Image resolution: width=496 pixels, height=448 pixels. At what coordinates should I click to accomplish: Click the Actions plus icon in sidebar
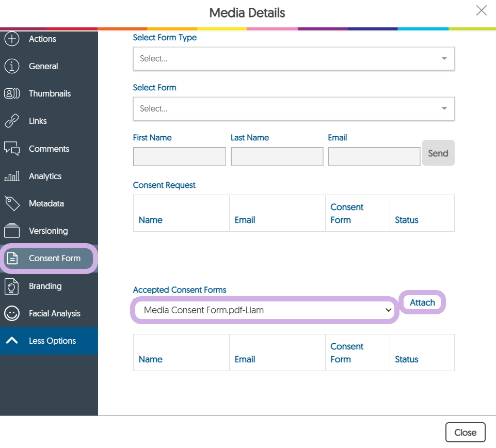[11, 39]
